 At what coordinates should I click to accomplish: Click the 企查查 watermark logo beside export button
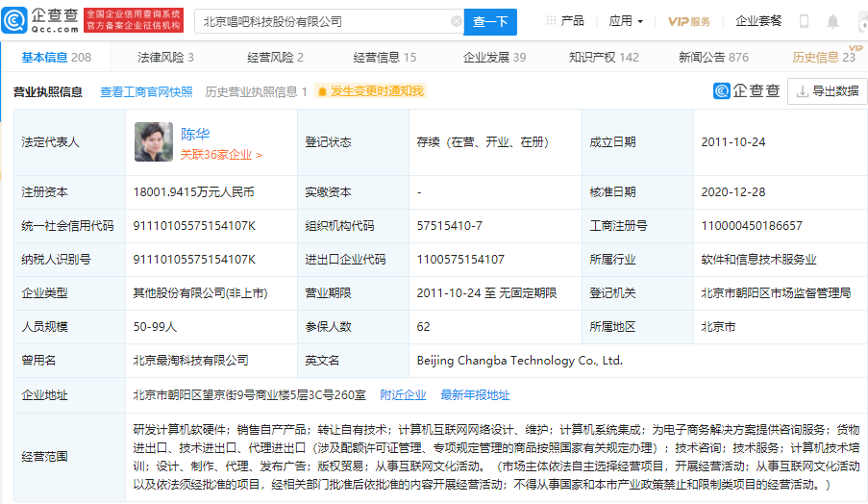747,91
